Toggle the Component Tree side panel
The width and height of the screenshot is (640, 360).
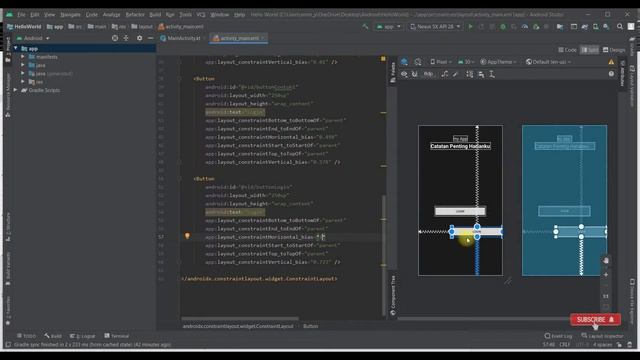393,296
